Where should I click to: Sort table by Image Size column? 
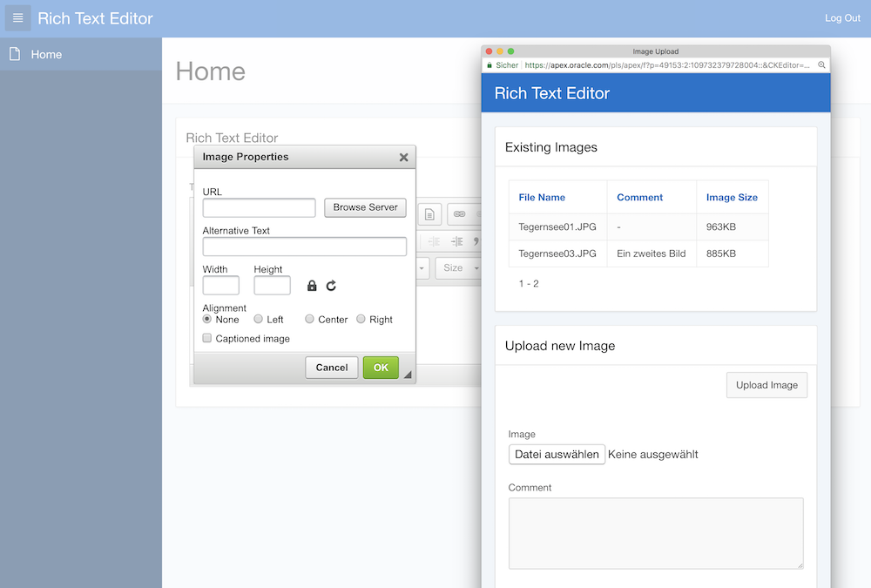click(732, 198)
